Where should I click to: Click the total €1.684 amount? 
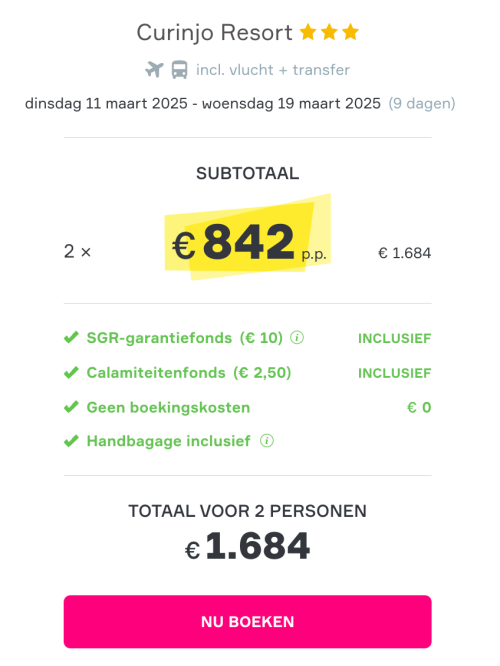(x=248, y=545)
